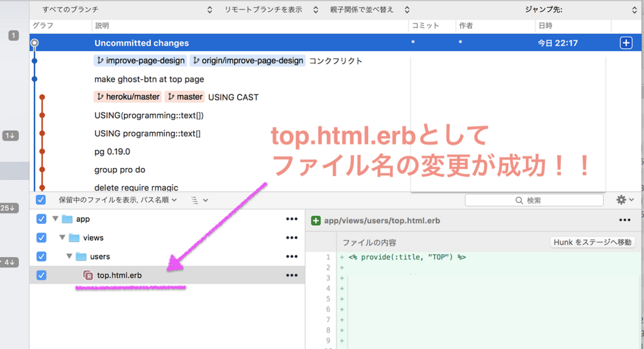Click the 検索 search field
Viewport: 644px width, 349px height.
[534, 200]
